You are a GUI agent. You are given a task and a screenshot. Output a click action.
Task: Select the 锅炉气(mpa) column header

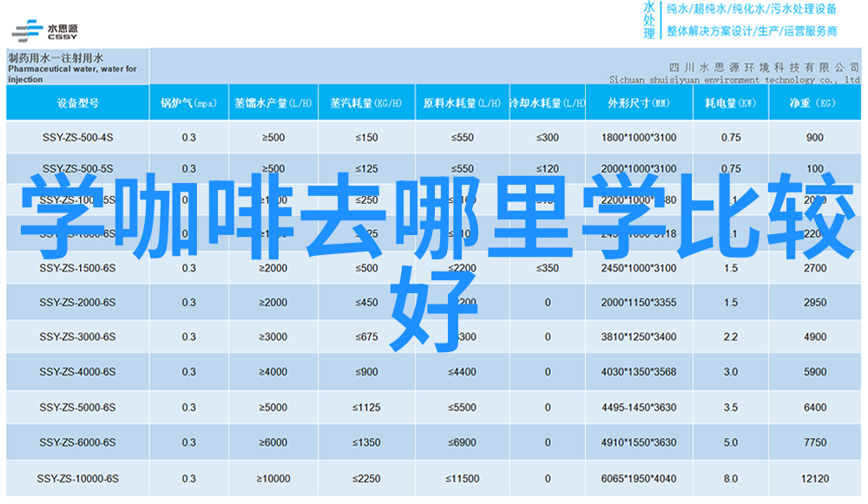188,103
